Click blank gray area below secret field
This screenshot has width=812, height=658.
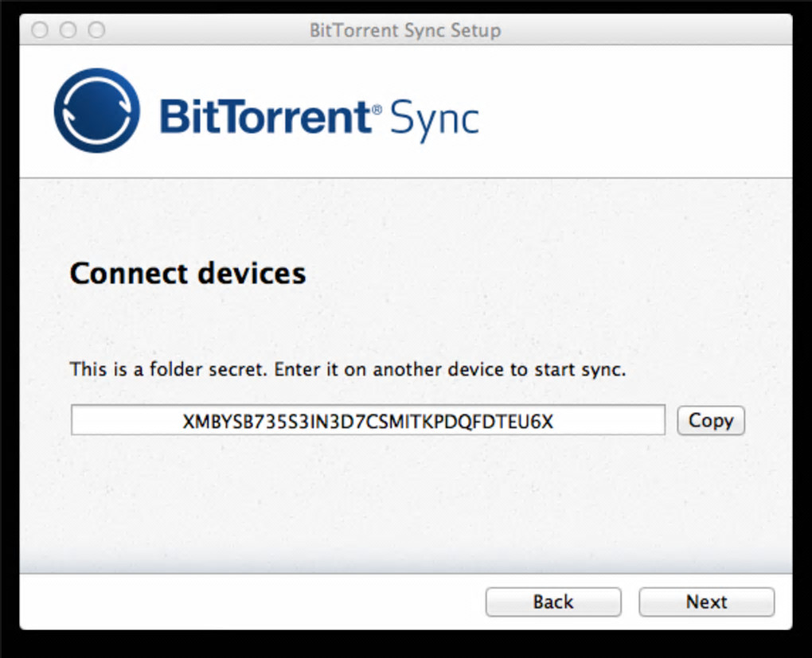coord(366,501)
